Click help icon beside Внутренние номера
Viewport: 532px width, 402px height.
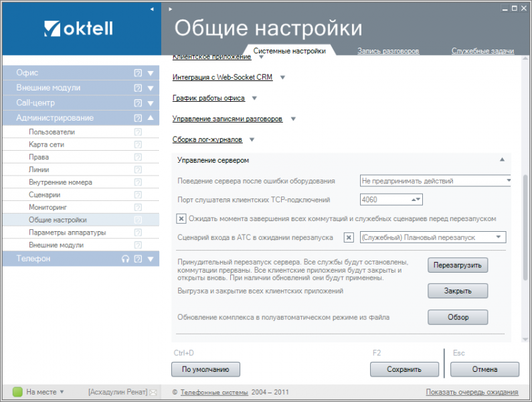(138, 182)
